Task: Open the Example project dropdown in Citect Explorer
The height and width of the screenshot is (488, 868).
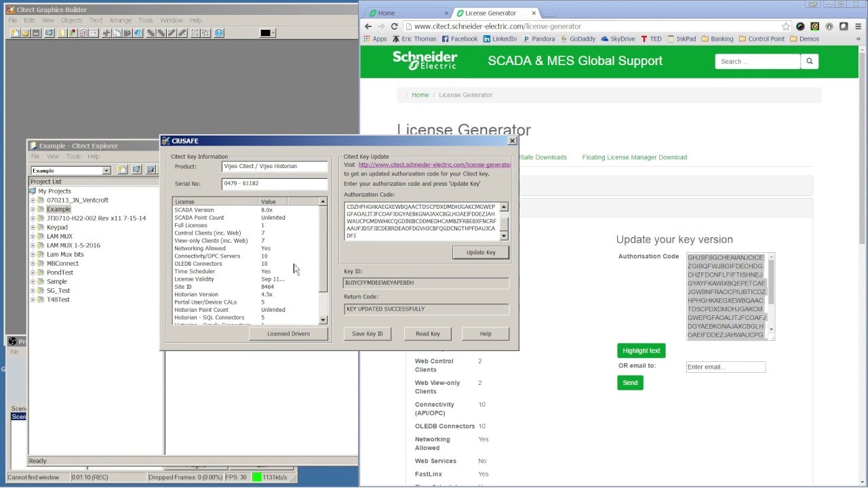Action: pyautogui.click(x=106, y=170)
